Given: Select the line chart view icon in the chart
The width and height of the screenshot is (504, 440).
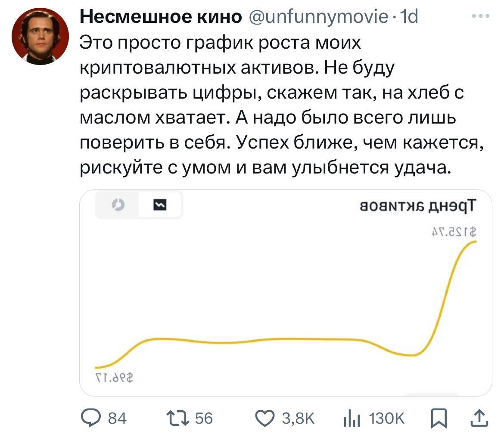Looking at the screenshot, I should [160, 205].
